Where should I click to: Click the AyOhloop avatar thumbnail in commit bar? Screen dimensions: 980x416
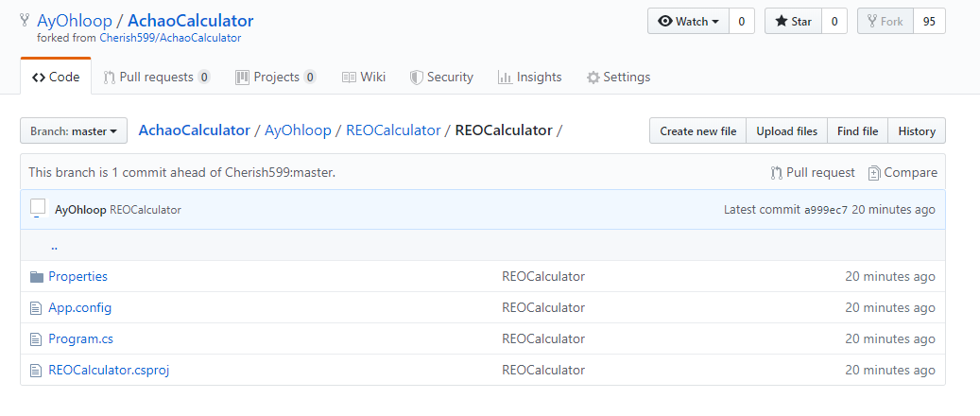click(x=38, y=208)
